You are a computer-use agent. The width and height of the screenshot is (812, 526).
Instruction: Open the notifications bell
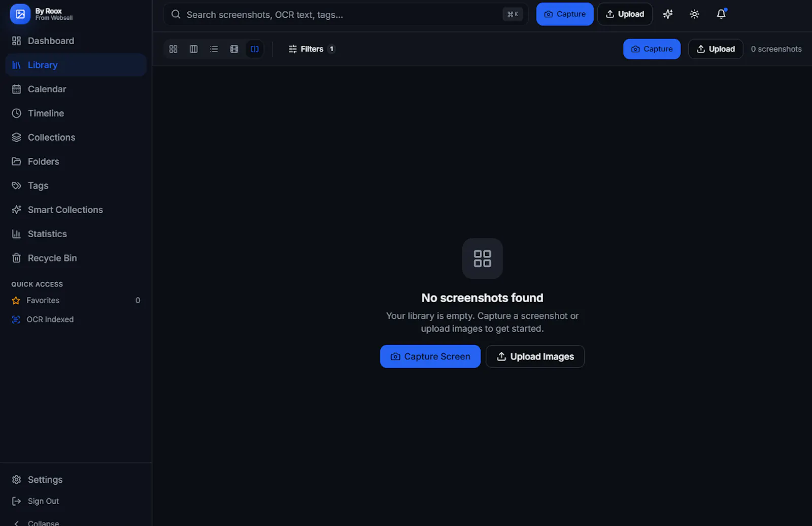point(721,14)
